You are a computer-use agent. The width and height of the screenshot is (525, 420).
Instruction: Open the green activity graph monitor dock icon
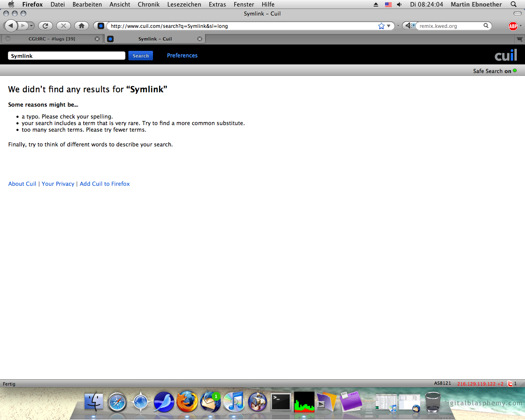pos(304,402)
